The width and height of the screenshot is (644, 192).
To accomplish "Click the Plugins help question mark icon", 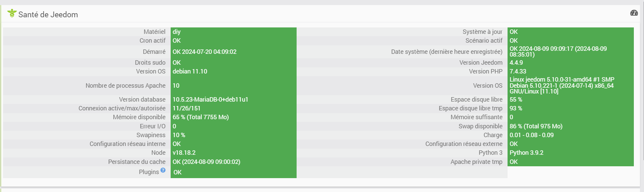I will point(163,170).
